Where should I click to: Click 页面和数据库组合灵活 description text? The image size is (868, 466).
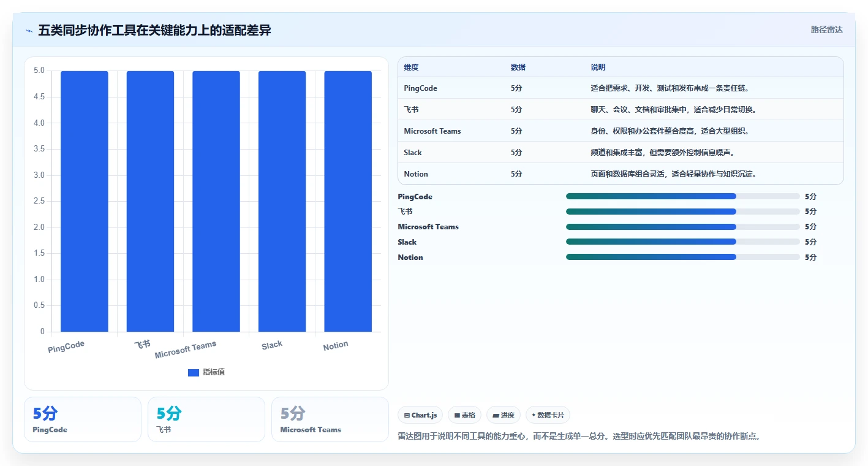click(674, 174)
